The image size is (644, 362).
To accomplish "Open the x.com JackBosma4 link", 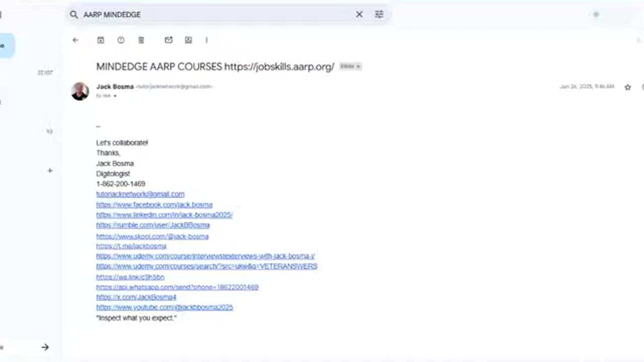I will click(x=136, y=297).
